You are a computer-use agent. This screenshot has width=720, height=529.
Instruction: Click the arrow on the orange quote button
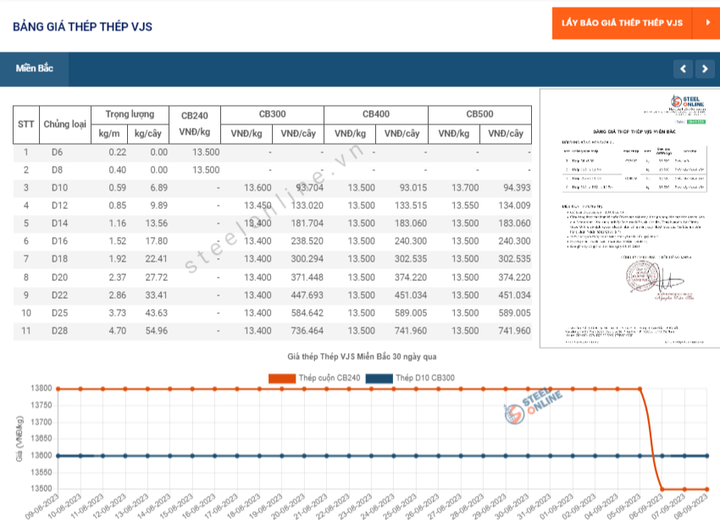(707, 23)
